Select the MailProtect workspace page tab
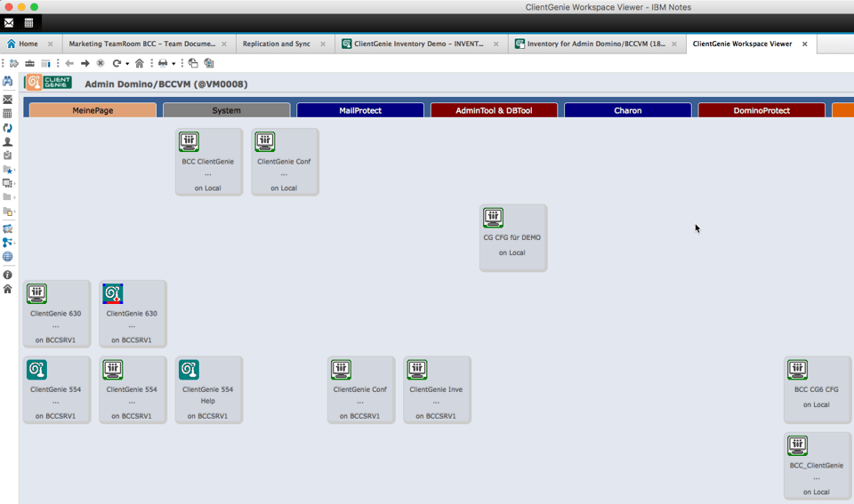 tap(360, 110)
